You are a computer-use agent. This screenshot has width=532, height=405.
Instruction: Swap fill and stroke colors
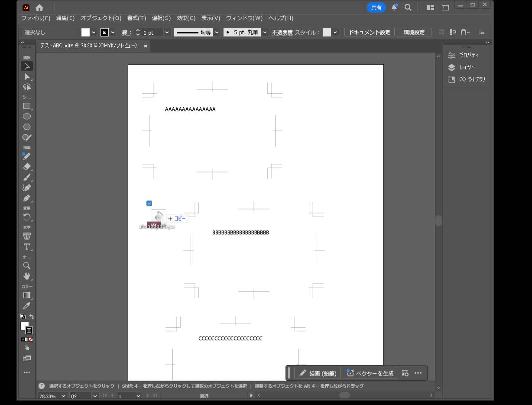[x=32, y=317]
